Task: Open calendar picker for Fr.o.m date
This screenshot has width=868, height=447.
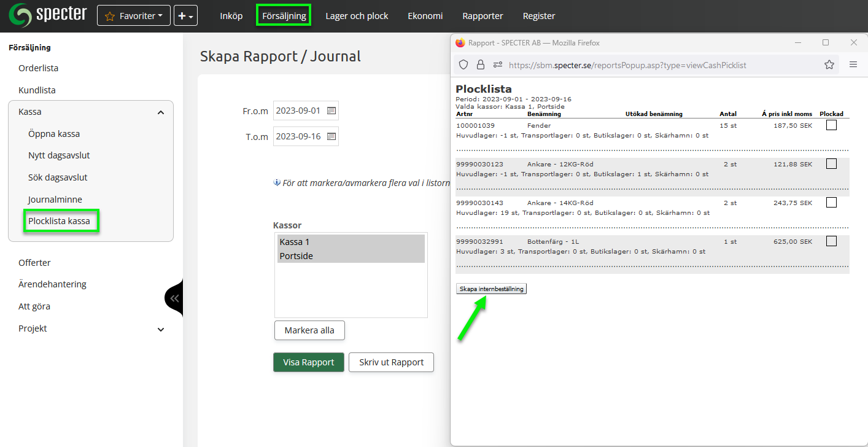Action: (x=331, y=111)
